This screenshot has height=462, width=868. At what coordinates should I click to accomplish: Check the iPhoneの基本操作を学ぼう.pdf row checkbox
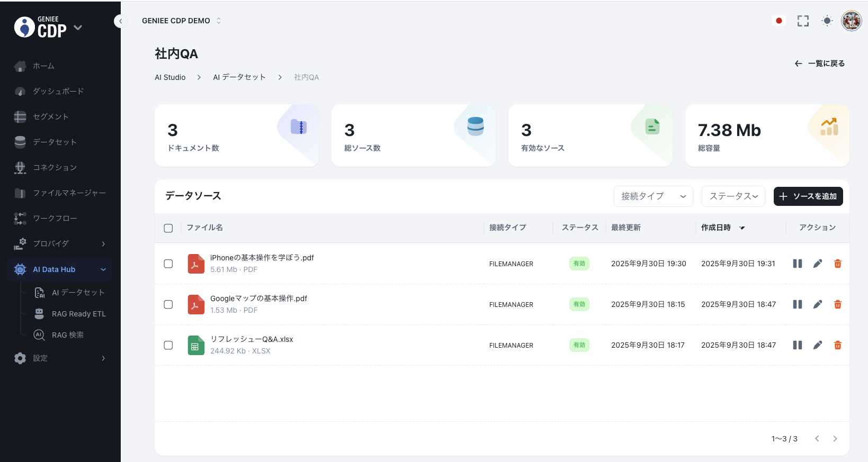pos(168,264)
